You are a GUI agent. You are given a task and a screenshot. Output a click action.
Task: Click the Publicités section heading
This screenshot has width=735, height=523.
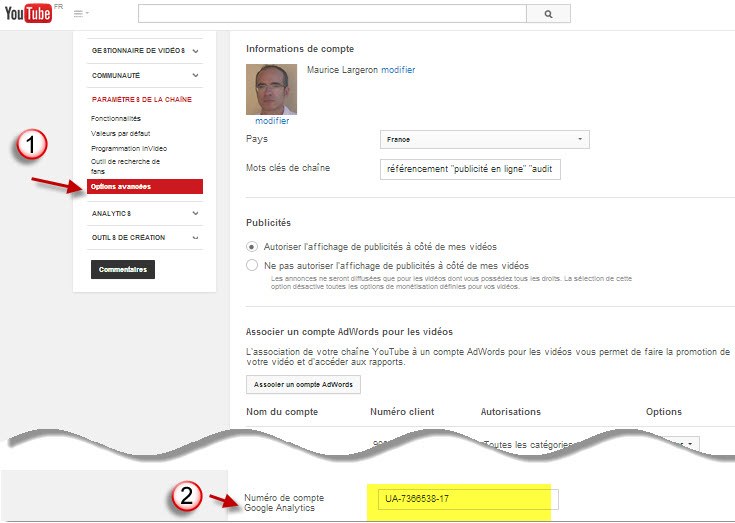(268, 223)
